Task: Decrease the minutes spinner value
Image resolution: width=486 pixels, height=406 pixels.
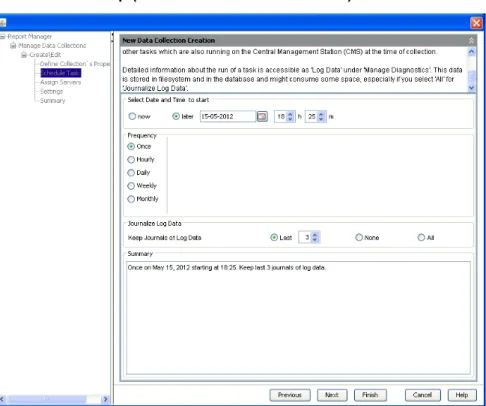Action: coord(321,119)
